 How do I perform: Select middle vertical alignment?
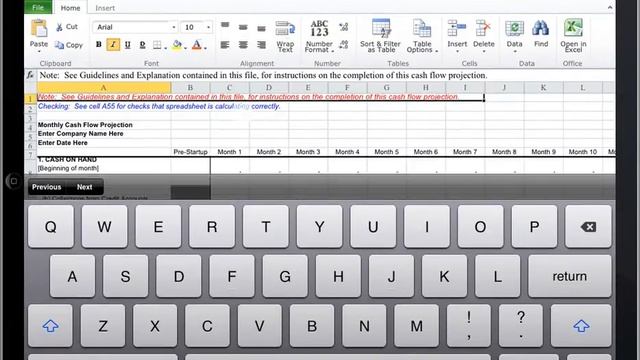(243, 27)
